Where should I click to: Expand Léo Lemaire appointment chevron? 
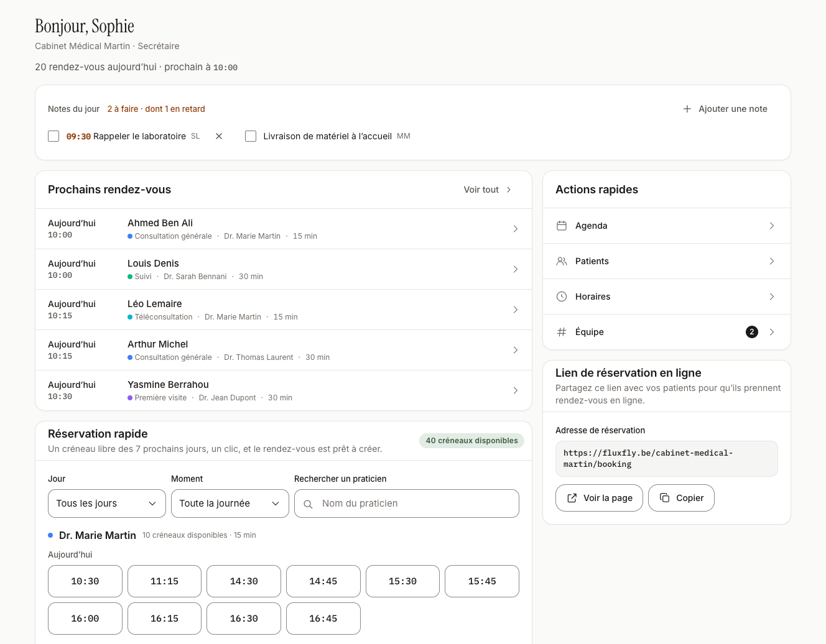516,310
